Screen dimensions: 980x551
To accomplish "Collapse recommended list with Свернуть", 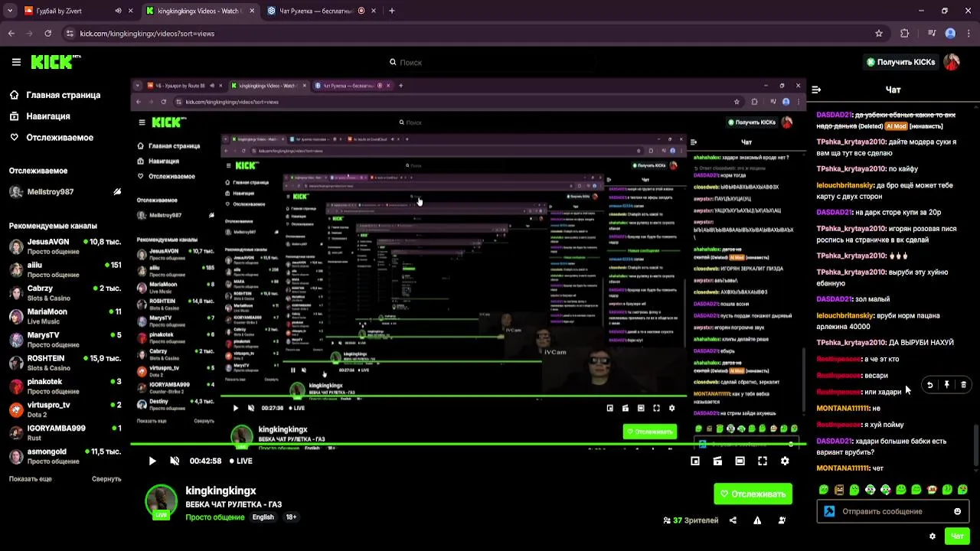I will tap(106, 479).
